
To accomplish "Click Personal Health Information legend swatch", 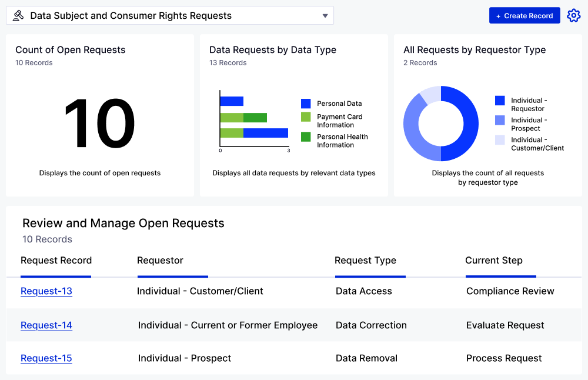I will [306, 137].
